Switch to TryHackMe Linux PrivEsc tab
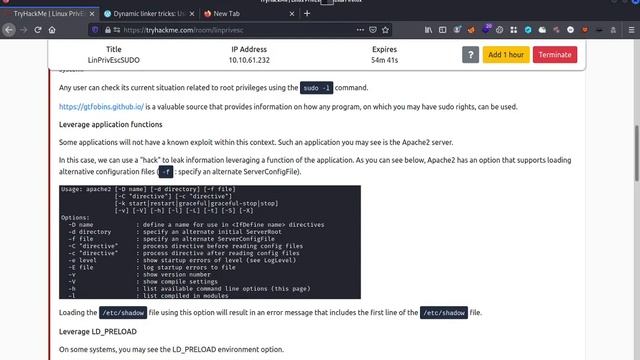640x360 pixels. pos(49,13)
